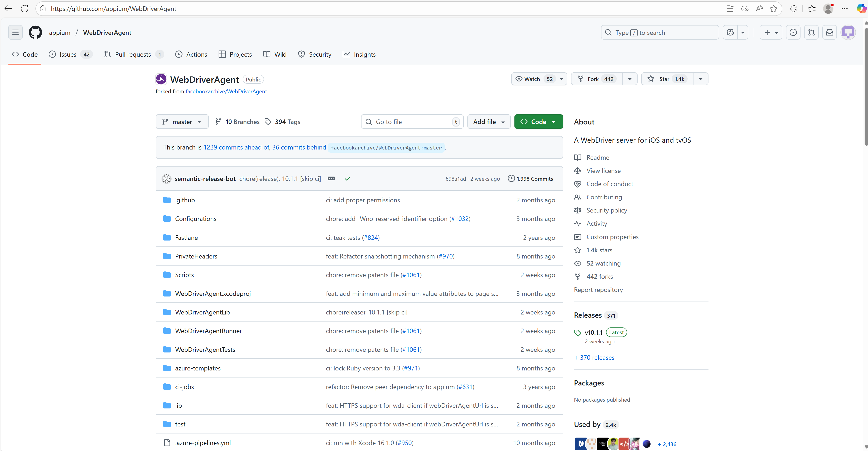Screen dimensions: 868x451
Task: Open the GitHub homepage logo
Action: [35, 32]
